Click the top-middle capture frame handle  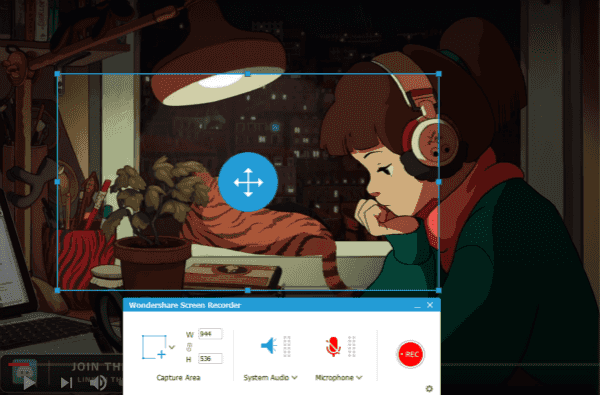[x=248, y=73]
